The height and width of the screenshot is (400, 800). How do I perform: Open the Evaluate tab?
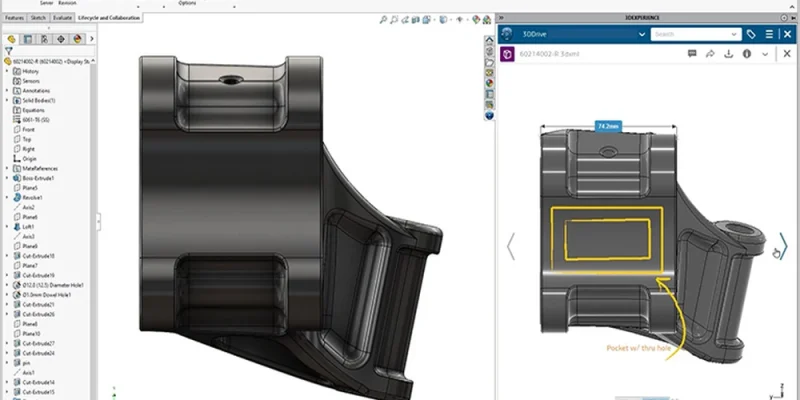tap(62, 18)
